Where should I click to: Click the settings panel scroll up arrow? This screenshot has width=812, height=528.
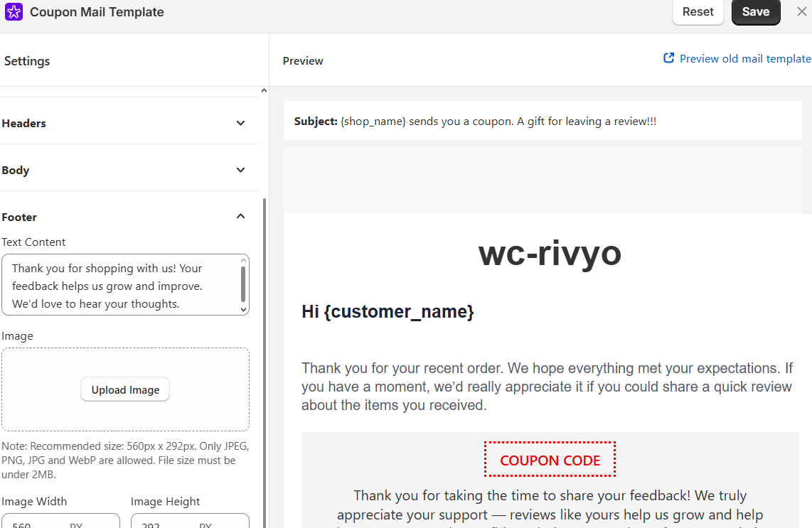tap(264, 90)
